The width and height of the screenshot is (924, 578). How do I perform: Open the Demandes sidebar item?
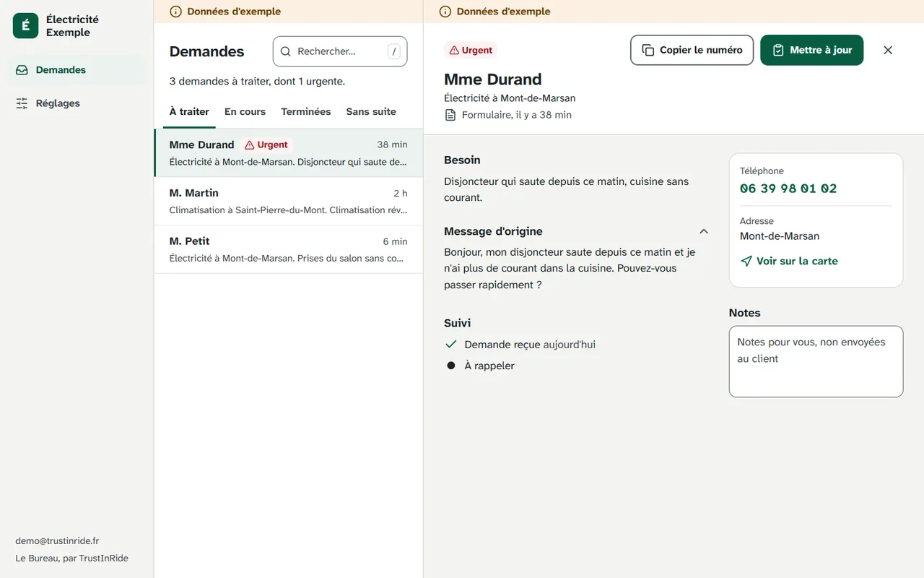click(x=77, y=70)
